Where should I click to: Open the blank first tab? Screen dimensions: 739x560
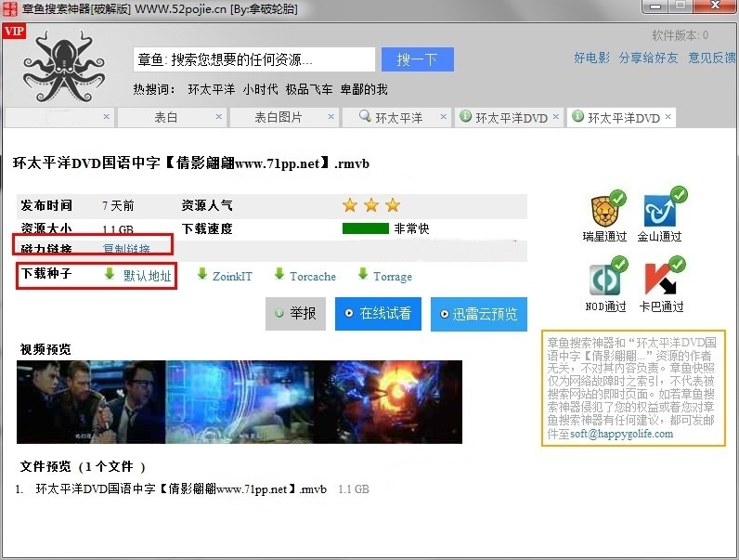(x=58, y=117)
